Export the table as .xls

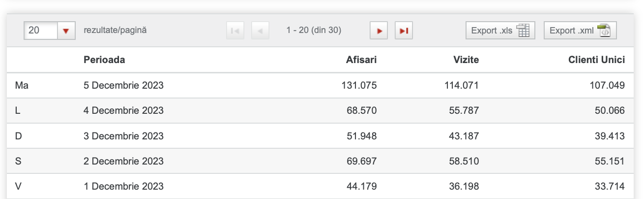500,31
